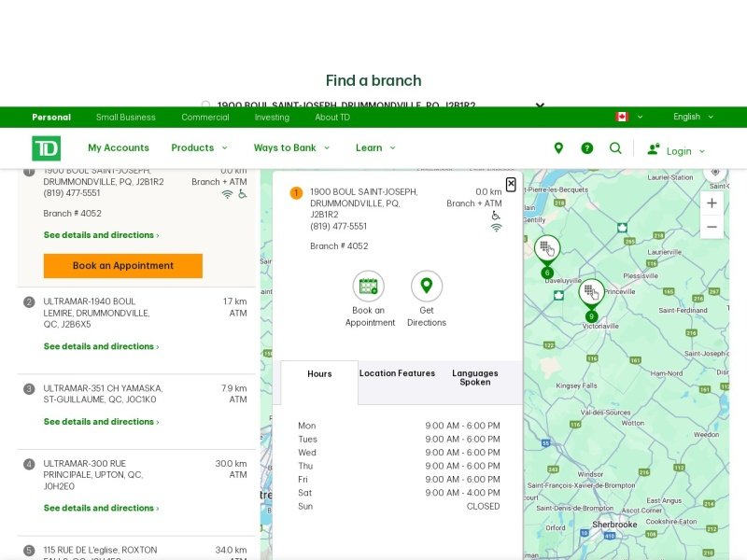Click the TD logo
This screenshot has height=560, width=747.
46,148
